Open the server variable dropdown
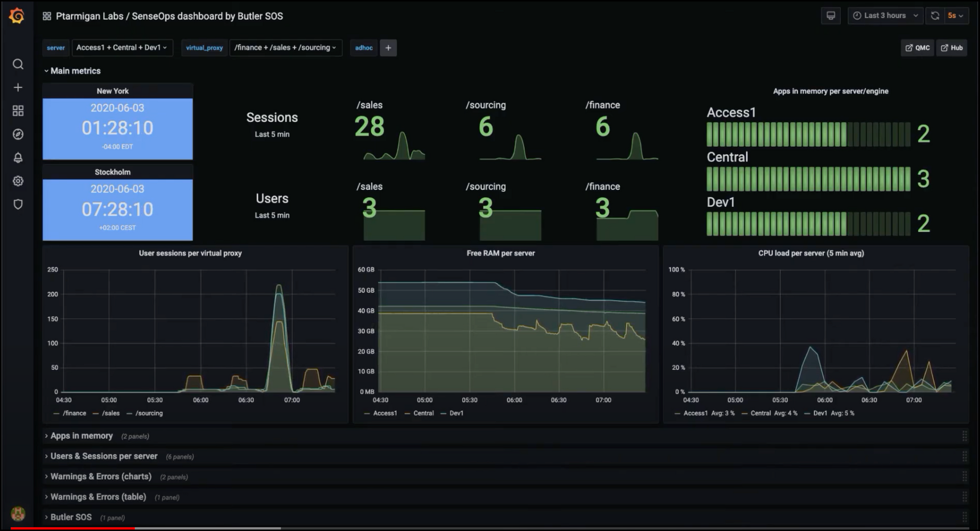 click(x=122, y=48)
